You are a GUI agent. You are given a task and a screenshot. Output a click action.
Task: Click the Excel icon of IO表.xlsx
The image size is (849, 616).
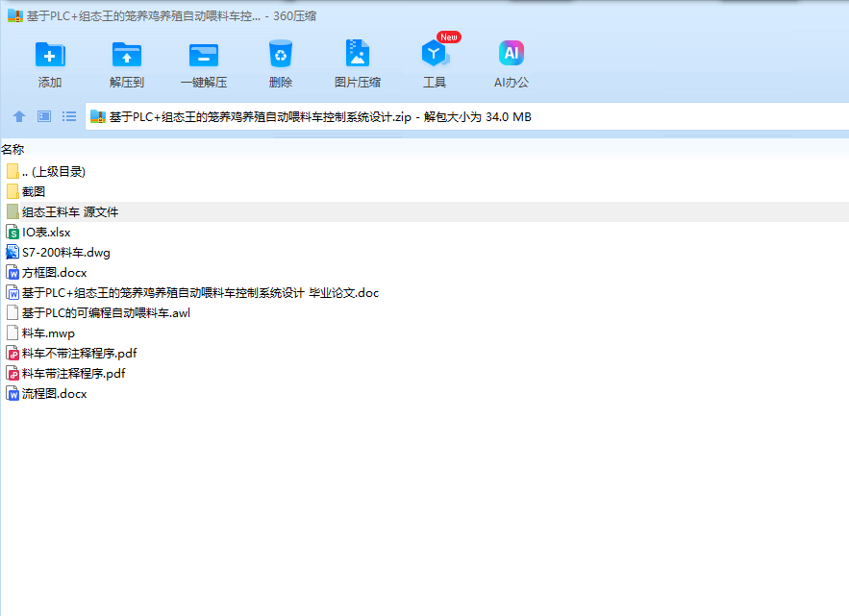pyautogui.click(x=12, y=233)
